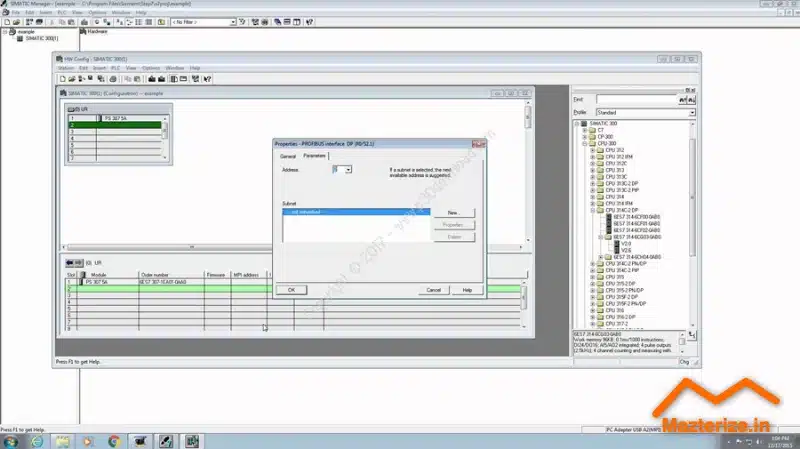Expand CP-300 folder in catalog tree
The image size is (800, 449).
pos(585,137)
